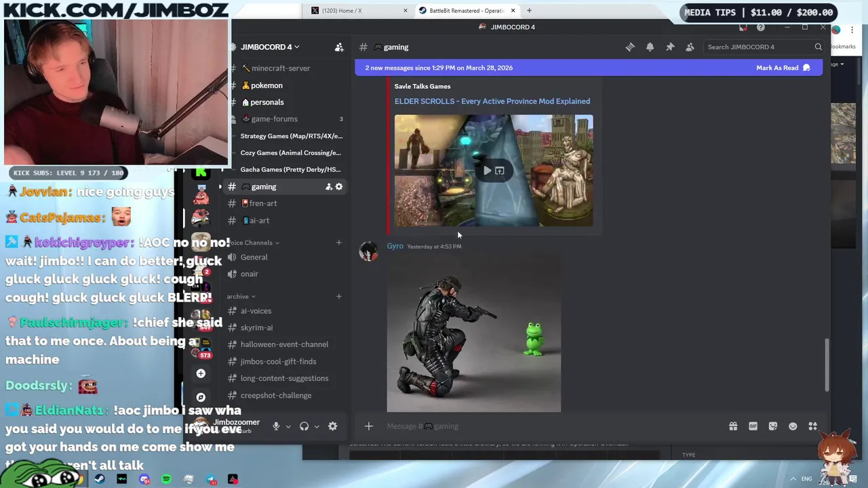Image resolution: width=868 pixels, height=488 pixels.
Task: Open the sticker picker
Action: coord(773,426)
